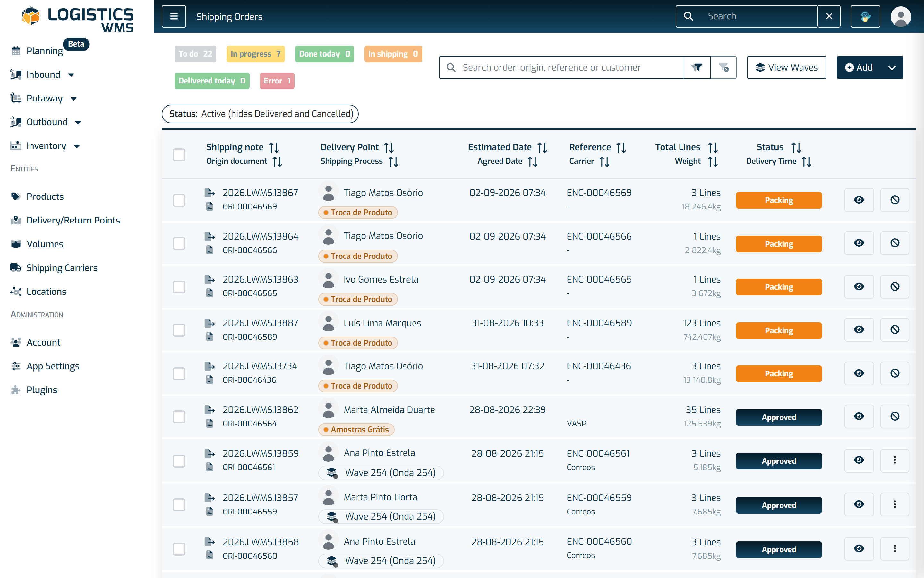Image resolution: width=924 pixels, height=578 pixels.
Task: Cancel order 2026.LWMS.13862 with block icon
Action: pyautogui.click(x=894, y=417)
